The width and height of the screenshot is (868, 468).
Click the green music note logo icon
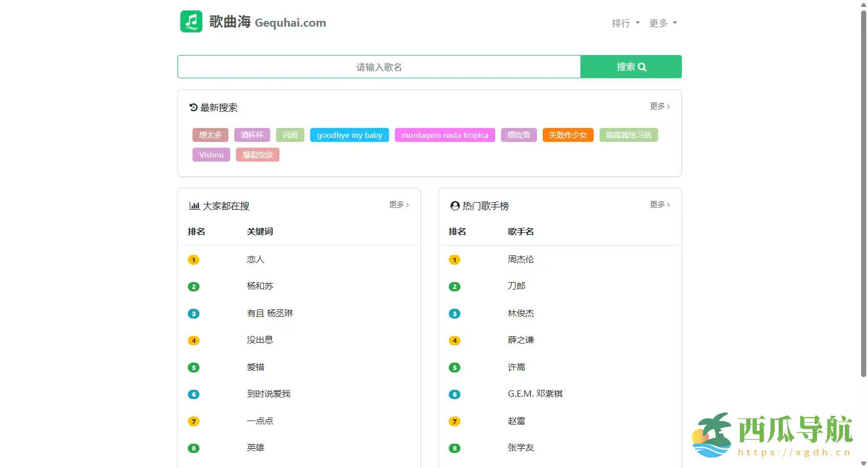pos(191,22)
